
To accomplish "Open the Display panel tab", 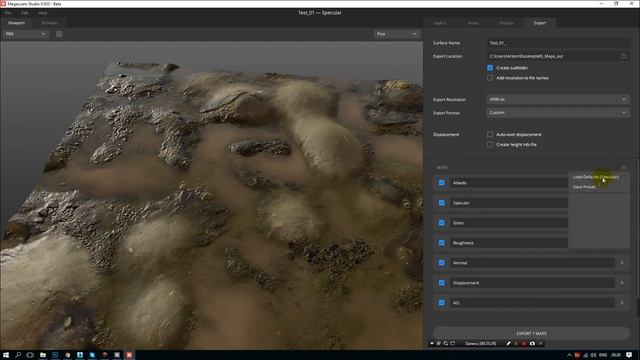I will tap(506, 23).
